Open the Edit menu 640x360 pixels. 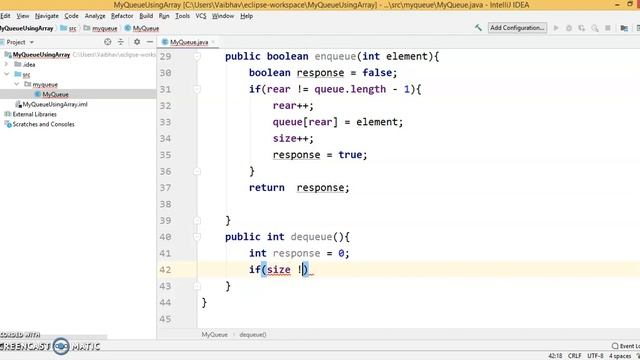pyautogui.click(x=5, y=16)
